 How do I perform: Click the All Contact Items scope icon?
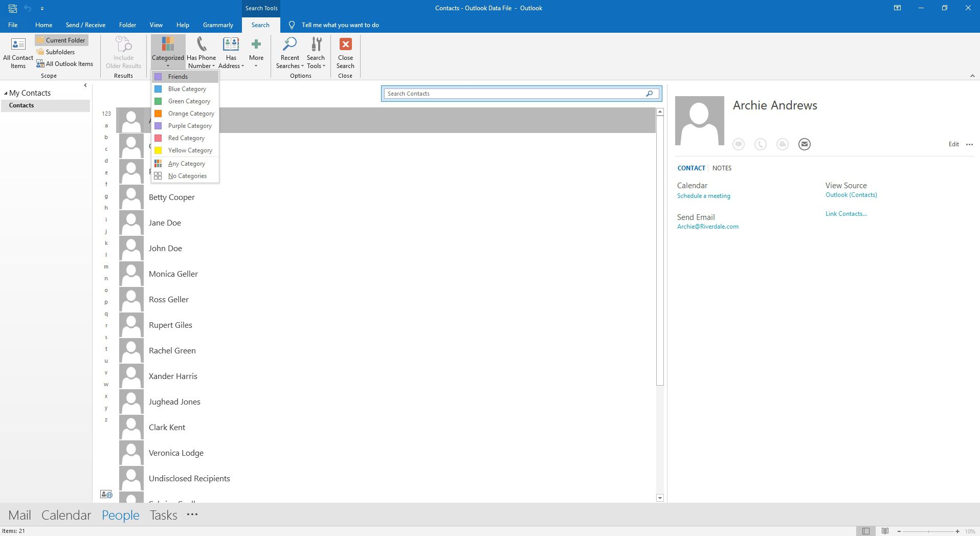(x=18, y=44)
